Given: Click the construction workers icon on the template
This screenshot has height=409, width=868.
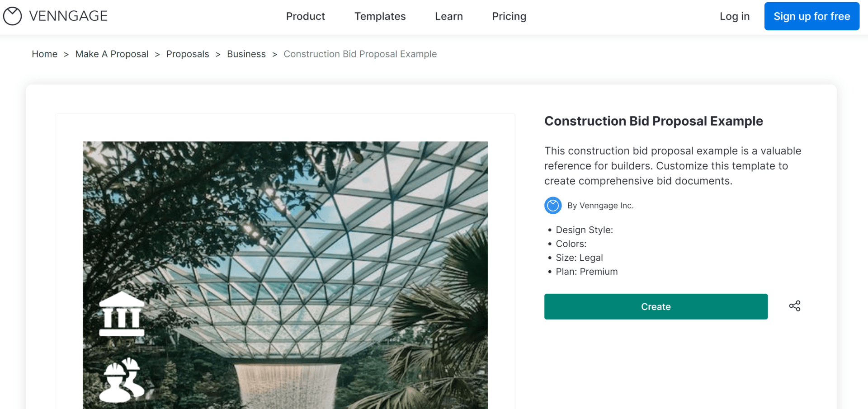Looking at the screenshot, I should [x=122, y=380].
